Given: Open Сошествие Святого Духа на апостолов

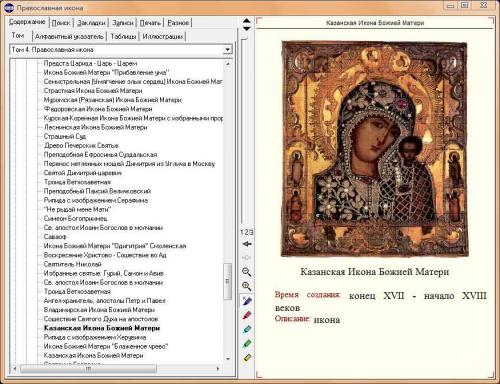Looking at the screenshot, I should pyautogui.click(x=101, y=319).
